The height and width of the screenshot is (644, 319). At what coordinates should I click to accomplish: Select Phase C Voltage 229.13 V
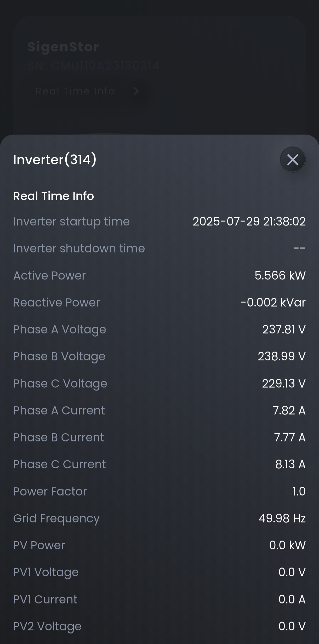[284, 383]
